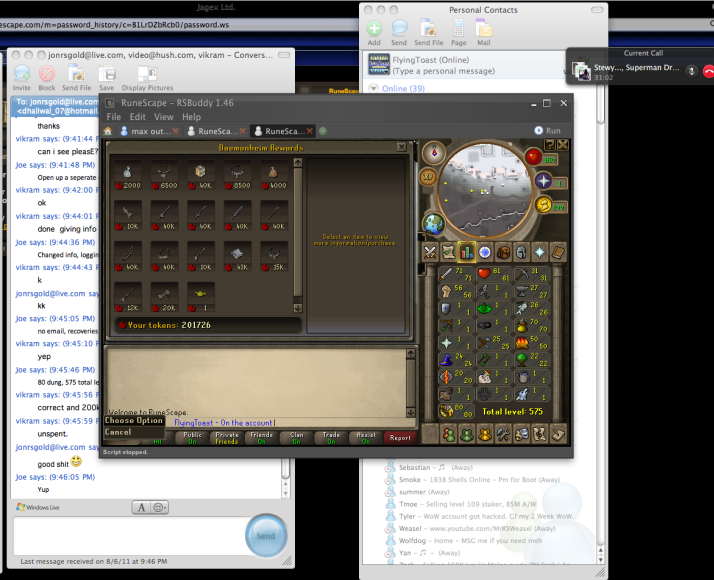The height and width of the screenshot is (580, 714).
Task: Open the Emotes masks tab
Action: coord(521,434)
